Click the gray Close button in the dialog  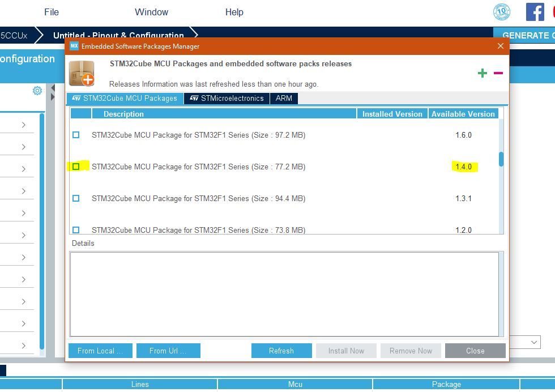[475, 351]
